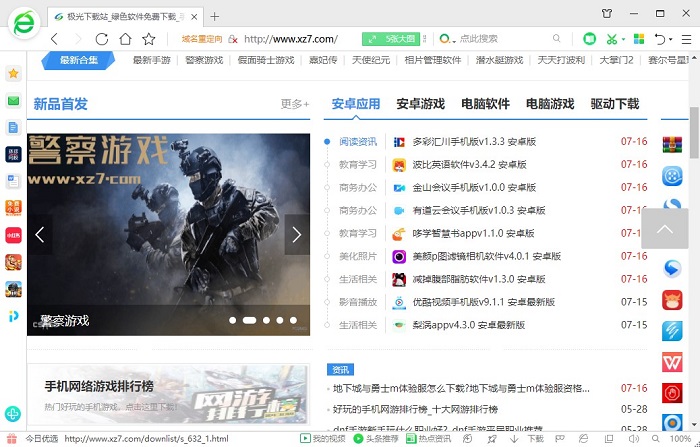Select the first carousel dot indicator
This screenshot has height=447, width=700.
pos(233,320)
